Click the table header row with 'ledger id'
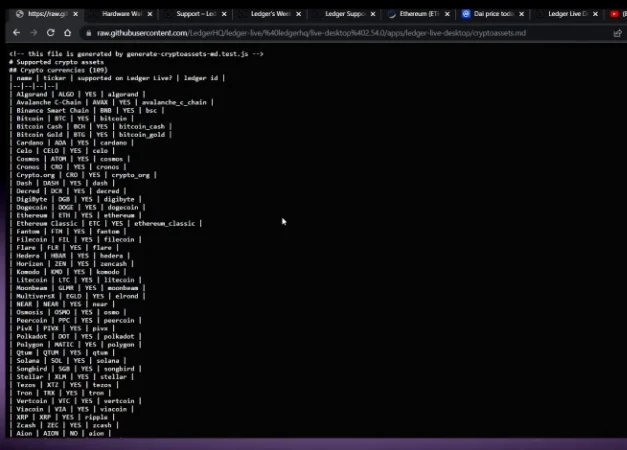 [117, 78]
